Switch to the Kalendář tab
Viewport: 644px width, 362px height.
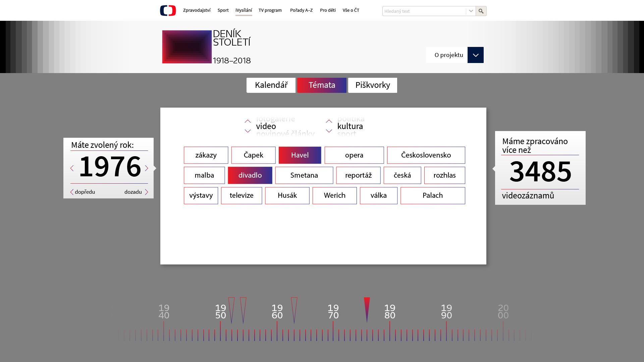(x=271, y=85)
